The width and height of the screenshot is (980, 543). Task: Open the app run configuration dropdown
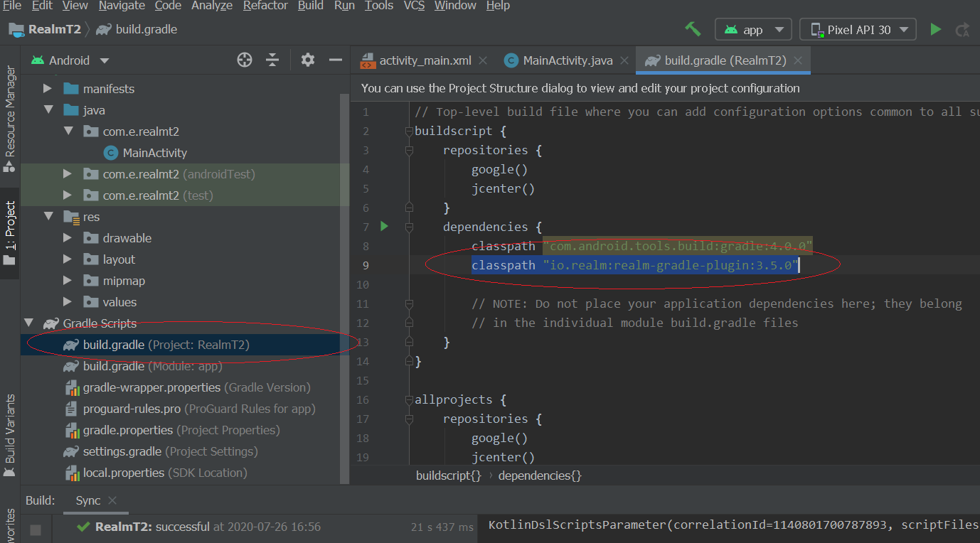(x=753, y=29)
